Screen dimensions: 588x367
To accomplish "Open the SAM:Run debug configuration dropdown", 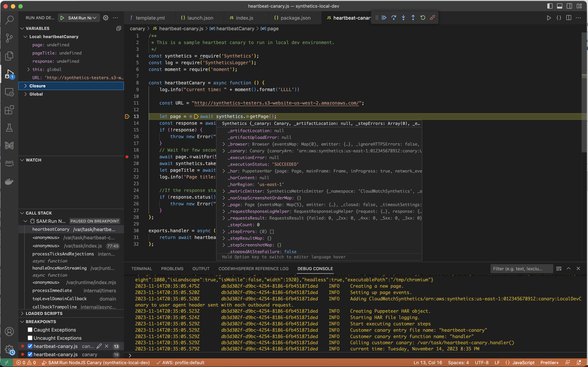I will pyautogui.click(x=95, y=18).
